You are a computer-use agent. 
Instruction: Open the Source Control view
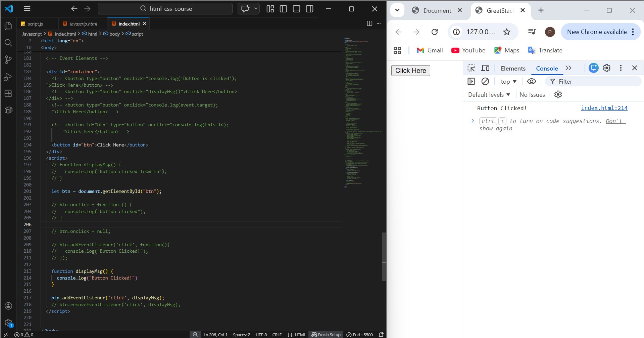click(8, 60)
